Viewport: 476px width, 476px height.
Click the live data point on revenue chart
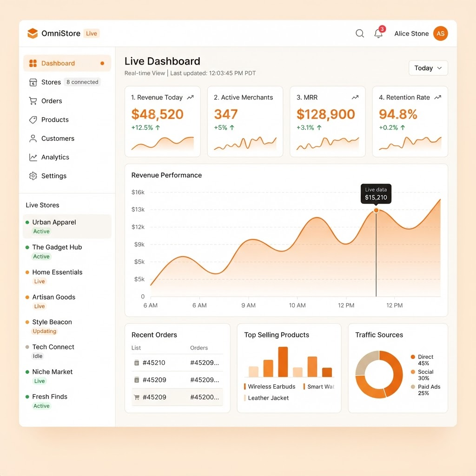tap(376, 211)
